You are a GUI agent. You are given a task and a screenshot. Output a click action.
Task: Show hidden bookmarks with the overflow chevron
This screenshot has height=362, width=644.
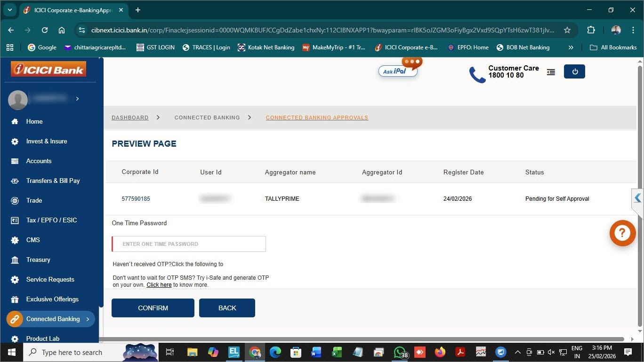click(571, 47)
